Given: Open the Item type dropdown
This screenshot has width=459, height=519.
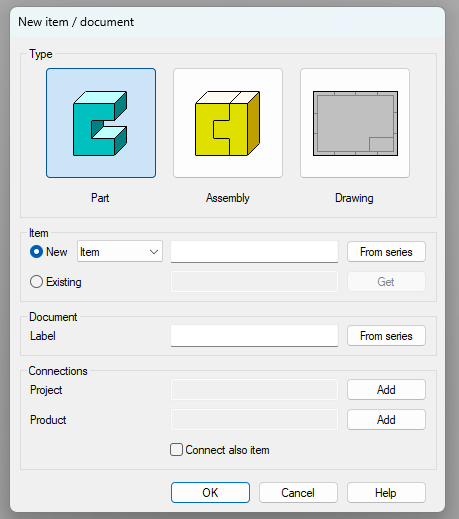Looking at the screenshot, I should tap(120, 252).
